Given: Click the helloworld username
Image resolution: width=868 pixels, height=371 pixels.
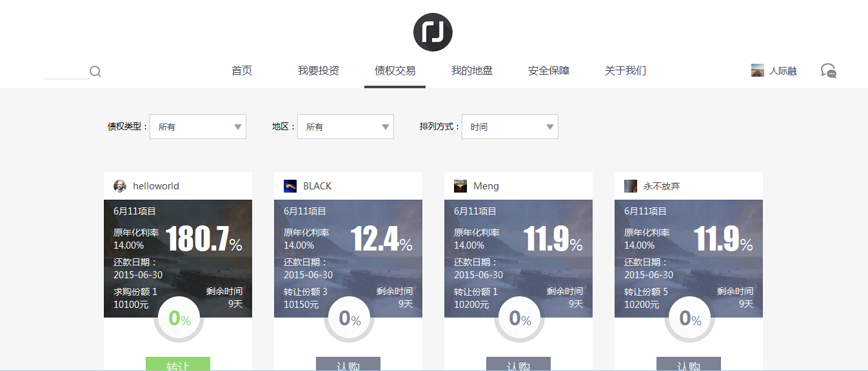Looking at the screenshot, I should (x=156, y=186).
